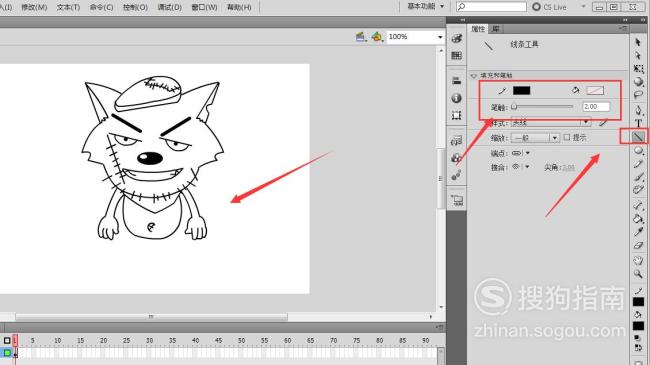650x365 pixels.
Task: Open the Control (O) menu
Action: 135,7
